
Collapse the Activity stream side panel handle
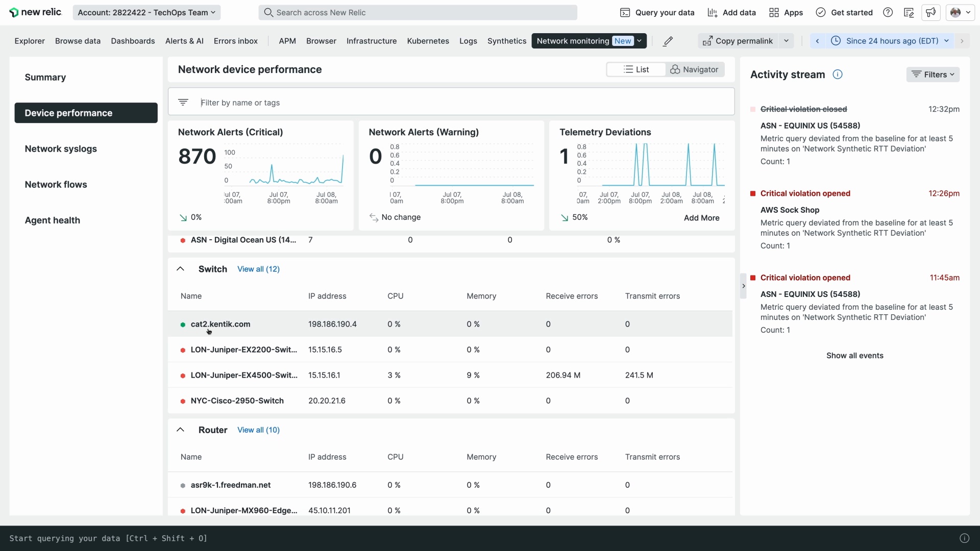click(x=743, y=286)
